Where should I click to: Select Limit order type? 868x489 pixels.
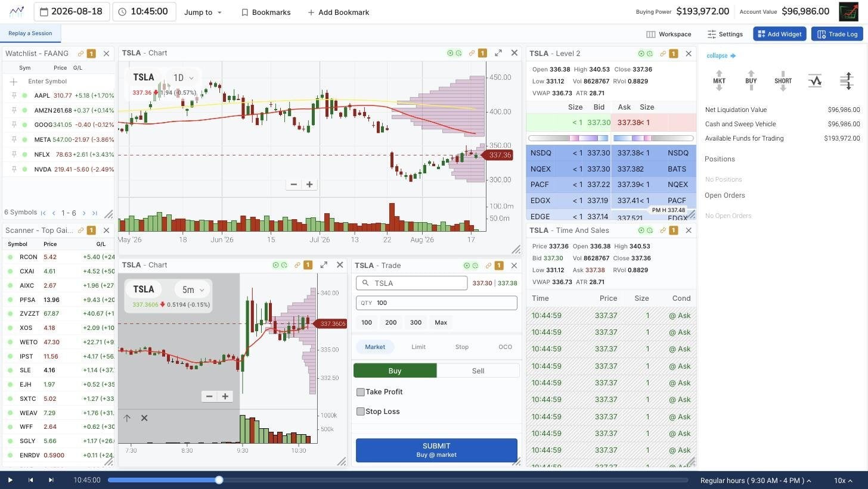(418, 347)
